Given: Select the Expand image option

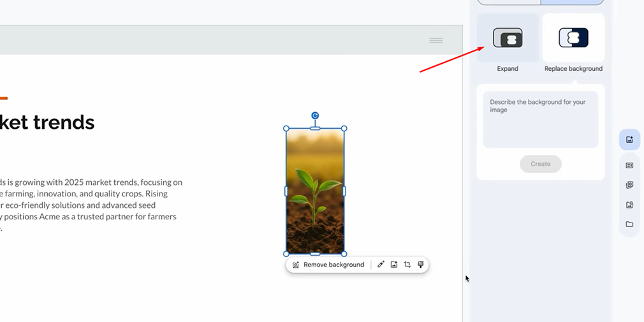Looking at the screenshot, I should tap(508, 38).
